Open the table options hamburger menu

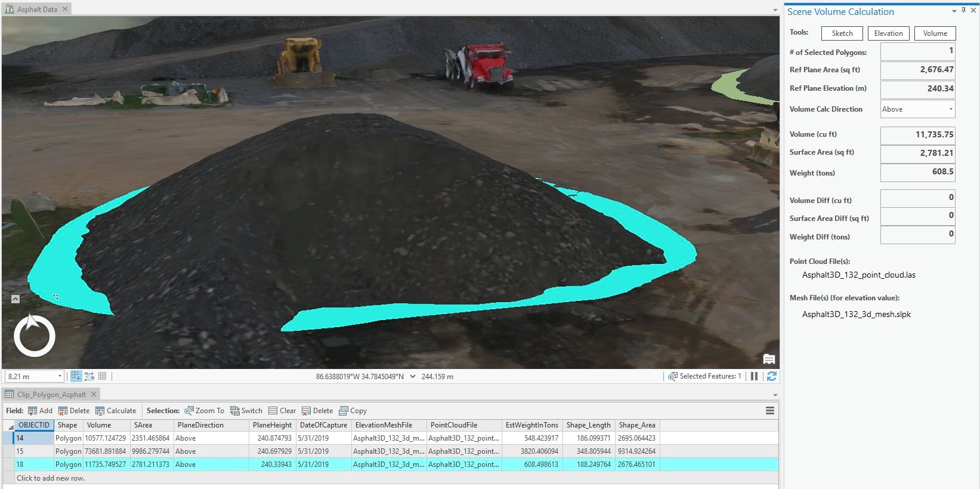coord(770,411)
